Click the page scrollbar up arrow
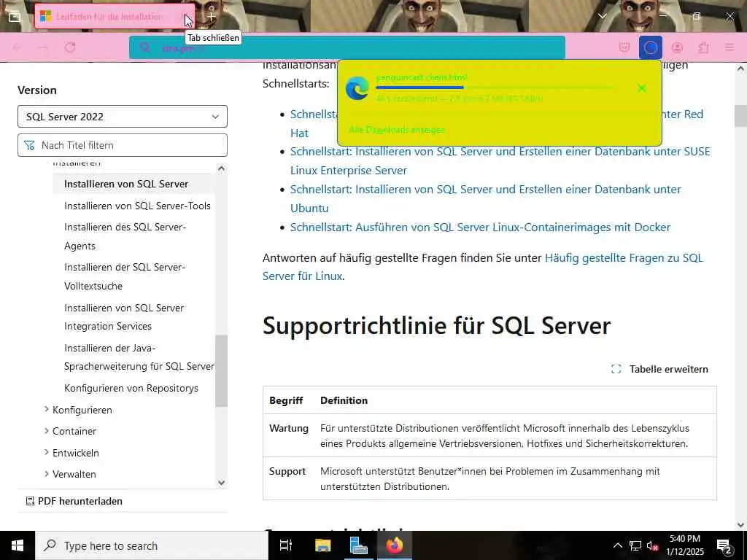The width and height of the screenshot is (747, 560). (741, 69)
